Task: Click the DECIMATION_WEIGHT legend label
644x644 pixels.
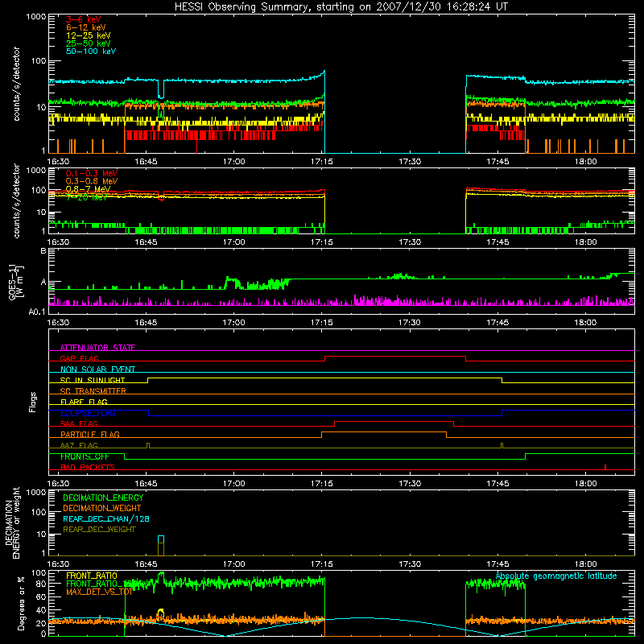Action: [x=102, y=508]
